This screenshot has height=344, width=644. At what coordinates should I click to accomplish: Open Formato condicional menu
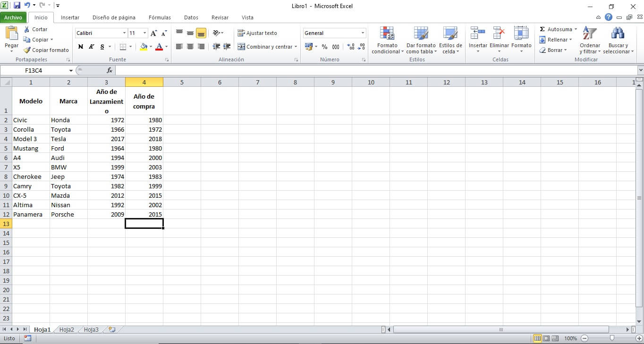(387, 40)
